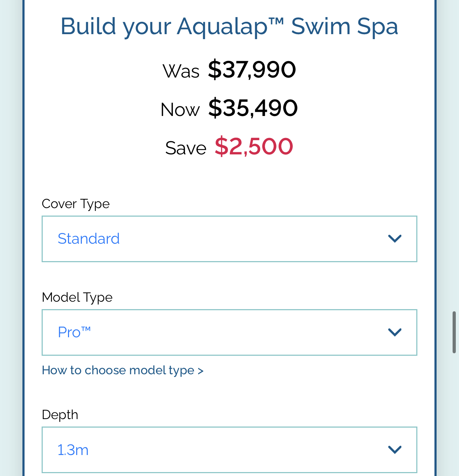The height and width of the screenshot is (476, 459).
Task: Click the chevron arrow in Depth field
Action: pyautogui.click(x=395, y=450)
